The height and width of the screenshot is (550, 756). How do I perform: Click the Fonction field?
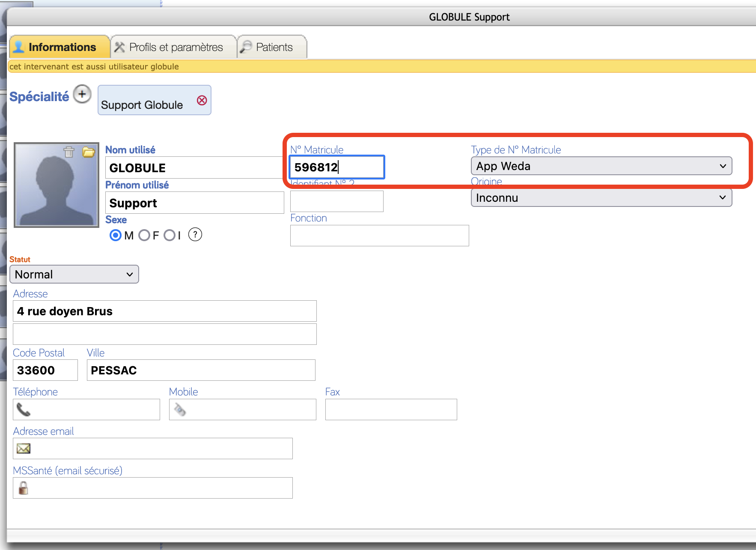click(380, 236)
